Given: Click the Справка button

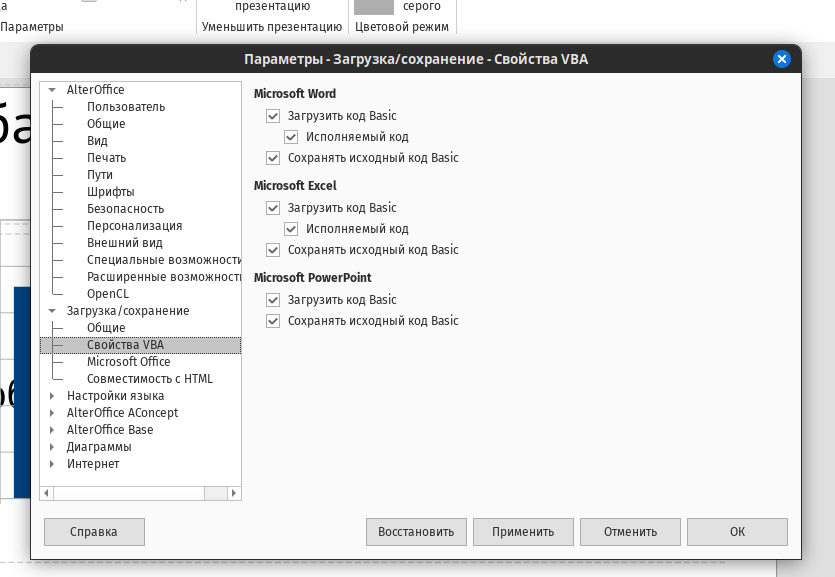Looking at the screenshot, I should (94, 532).
